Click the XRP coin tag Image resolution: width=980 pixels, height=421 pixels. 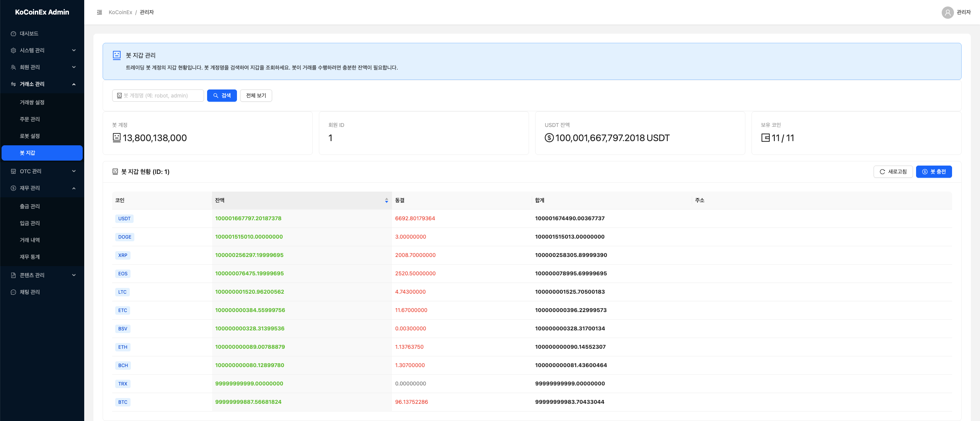click(x=123, y=255)
